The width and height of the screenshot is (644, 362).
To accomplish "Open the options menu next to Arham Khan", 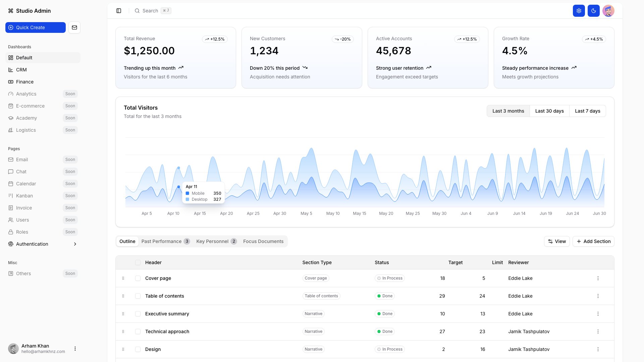I will pyautogui.click(x=75, y=349).
